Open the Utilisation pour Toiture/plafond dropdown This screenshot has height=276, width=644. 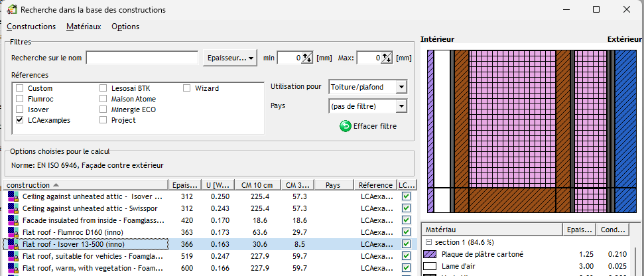coord(401,87)
